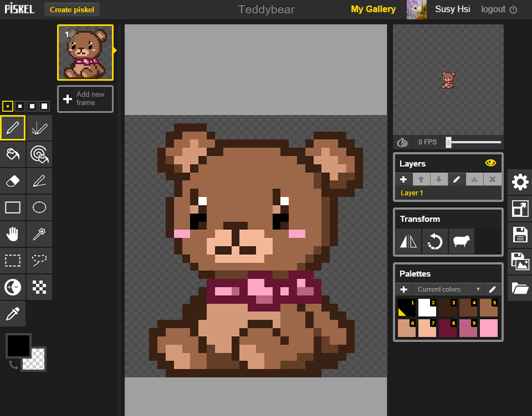Flip the canvas with the Transform flip icon
The image size is (532, 416).
pyautogui.click(x=408, y=242)
